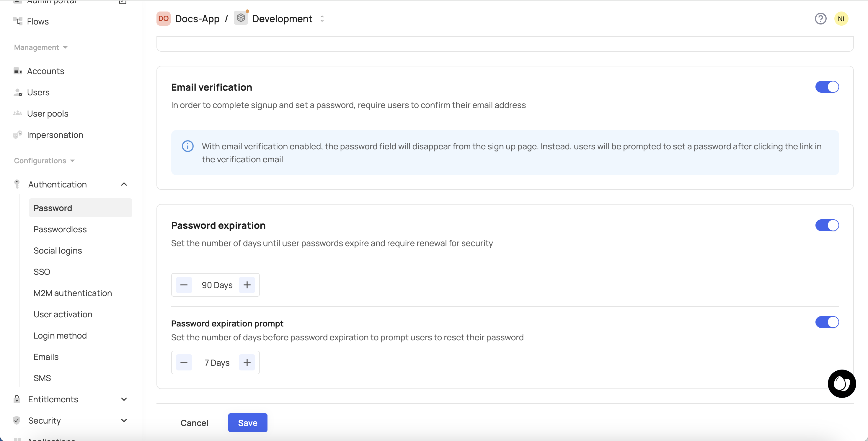The image size is (868, 441).
Task: Click the Docs-App logo badge
Action: [163, 19]
